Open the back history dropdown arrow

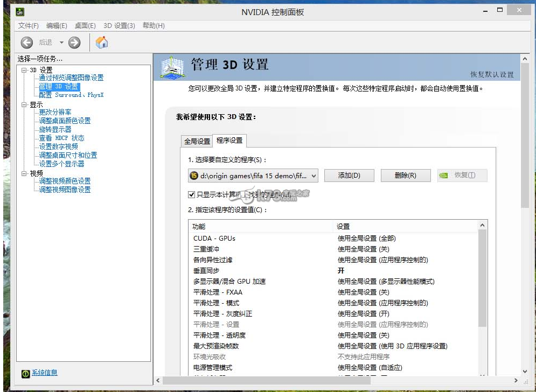pyautogui.click(x=61, y=43)
